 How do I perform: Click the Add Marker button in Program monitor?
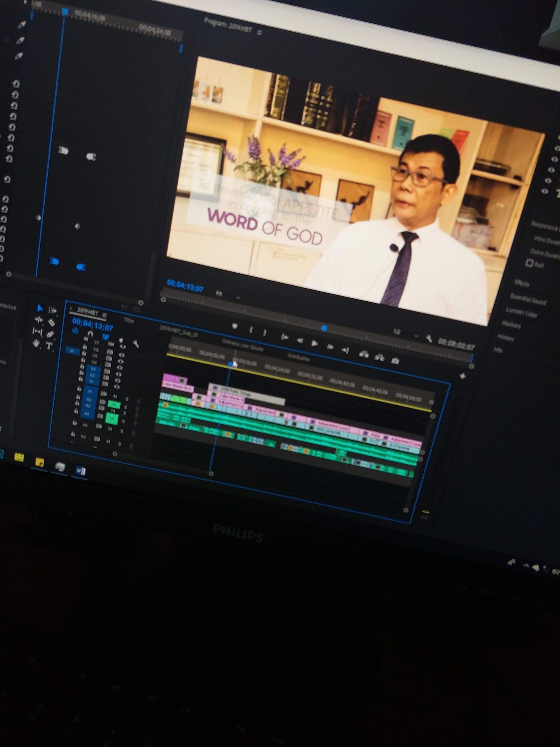(235, 326)
